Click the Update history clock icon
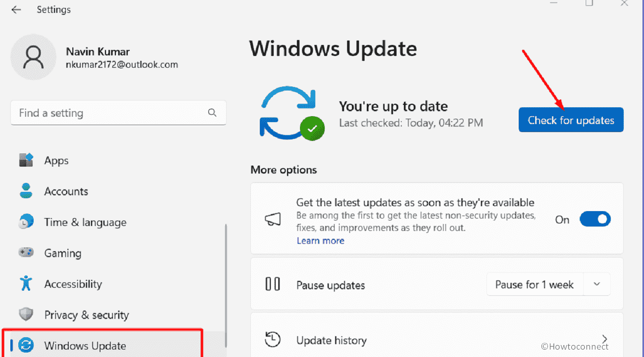The height and width of the screenshot is (357, 644). pyautogui.click(x=273, y=340)
